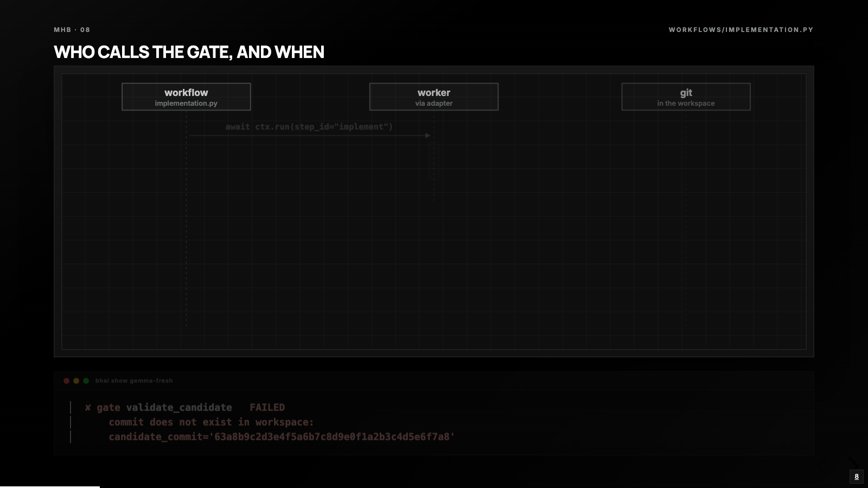868x488 pixels.
Task: Click the ✘ failure mark before gate
Action: (x=88, y=408)
